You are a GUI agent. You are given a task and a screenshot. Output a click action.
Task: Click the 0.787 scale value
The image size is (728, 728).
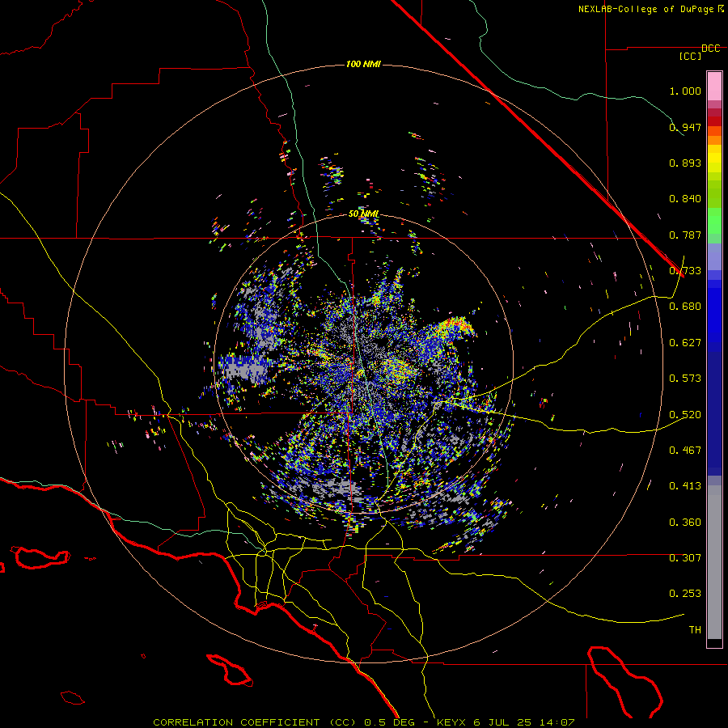pyautogui.click(x=685, y=235)
